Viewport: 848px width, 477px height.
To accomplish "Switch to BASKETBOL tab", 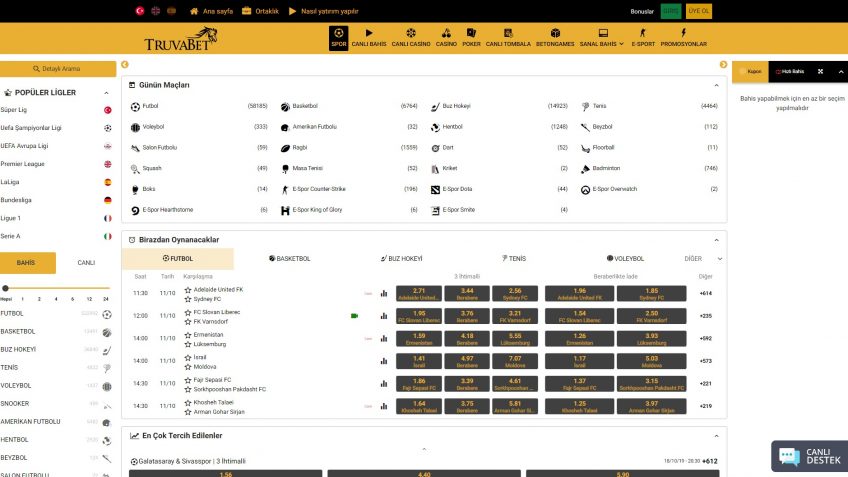I will [x=290, y=259].
